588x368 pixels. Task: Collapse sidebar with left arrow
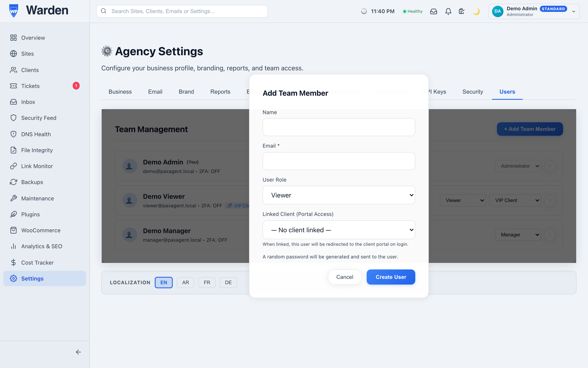click(78, 352)
